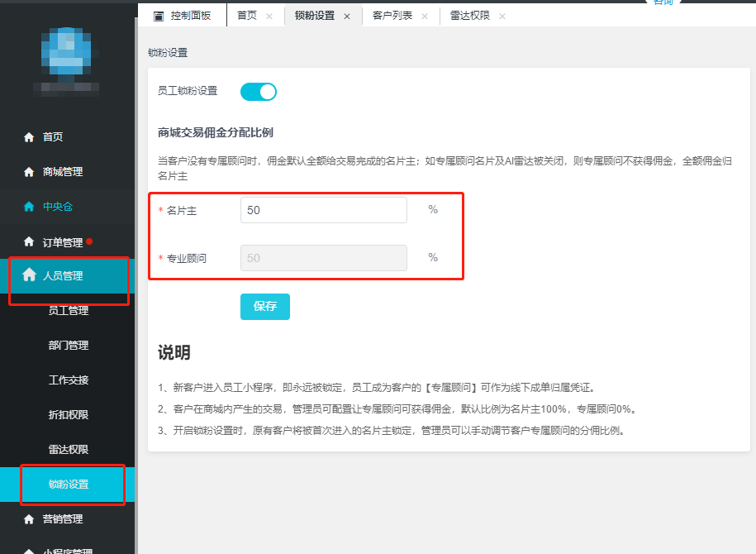
Task: Click the blue 中央仓 house icon
Action: [29, 207]
